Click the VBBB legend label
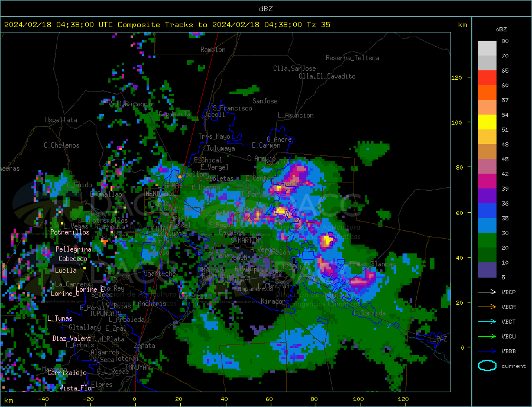The height and width of the screenshot is (407, 532). coord(508,351)
